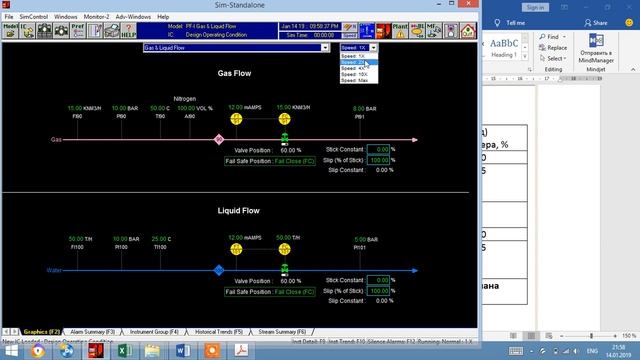Click Share in Word ribbon

[596, 23]
